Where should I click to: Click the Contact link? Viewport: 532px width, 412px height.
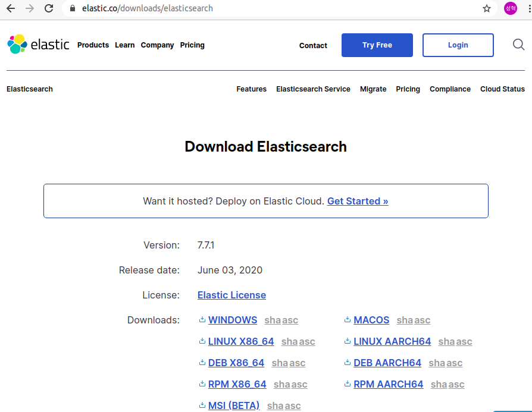[x=313, y=45]
